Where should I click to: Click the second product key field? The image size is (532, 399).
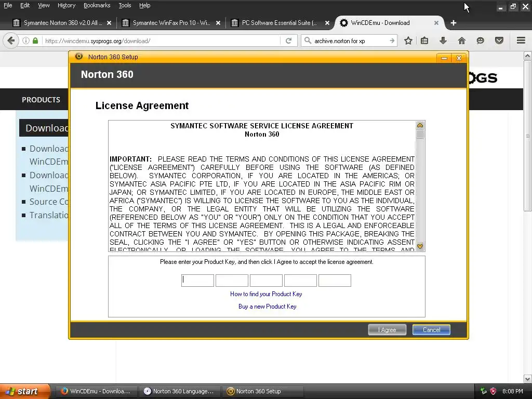click(x=232, y=281)
